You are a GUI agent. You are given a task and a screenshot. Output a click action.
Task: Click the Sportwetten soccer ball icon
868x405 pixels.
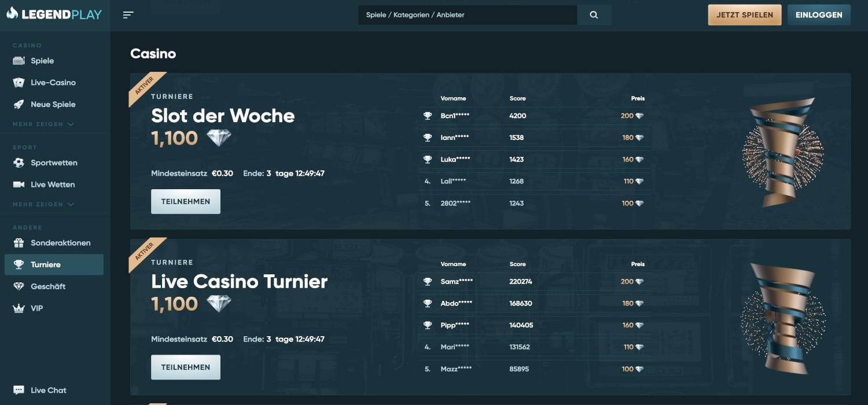(x=19, y=163)
